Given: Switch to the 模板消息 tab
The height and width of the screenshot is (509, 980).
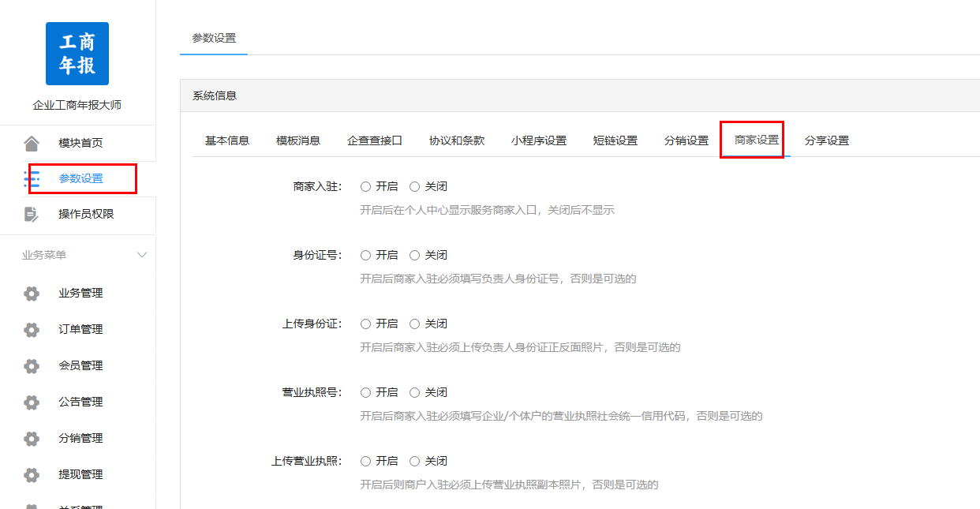Looking at the screenshot, I should tap(298, 140).
